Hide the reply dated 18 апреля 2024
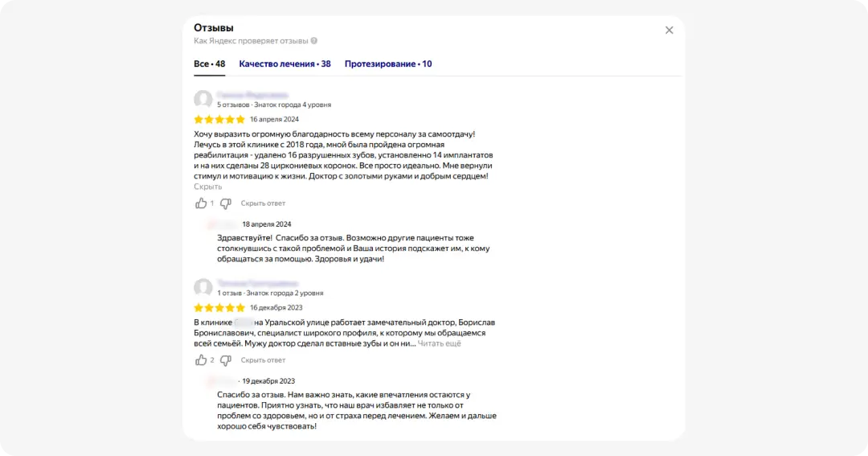Viewport: 868px width, 456px height. [x=263, y=203]
